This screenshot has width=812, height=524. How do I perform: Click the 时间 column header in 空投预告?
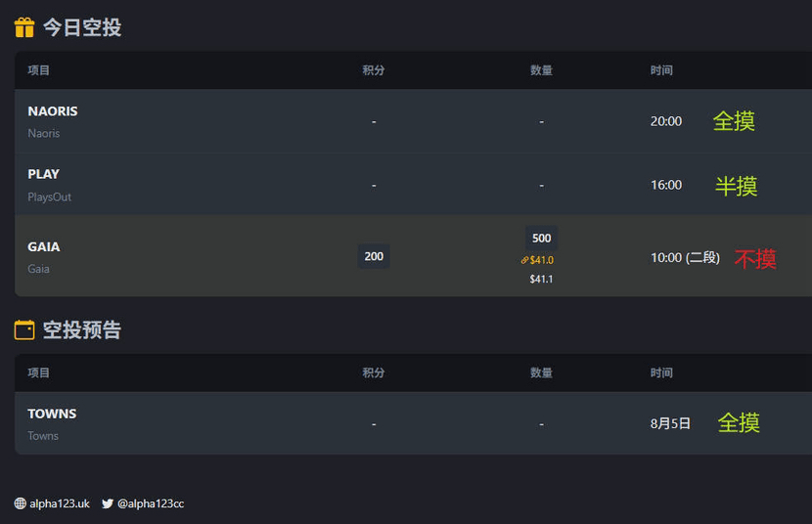661,372
